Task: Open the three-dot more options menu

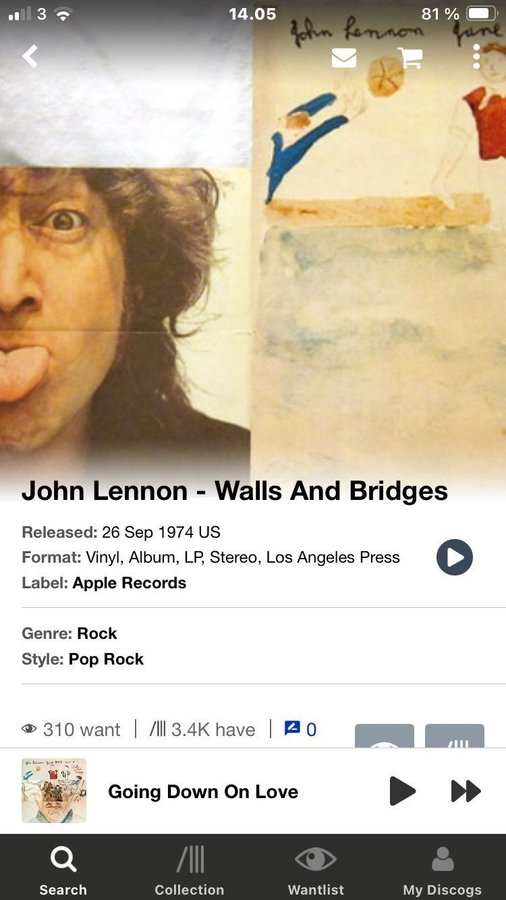Action: (476, 56)
